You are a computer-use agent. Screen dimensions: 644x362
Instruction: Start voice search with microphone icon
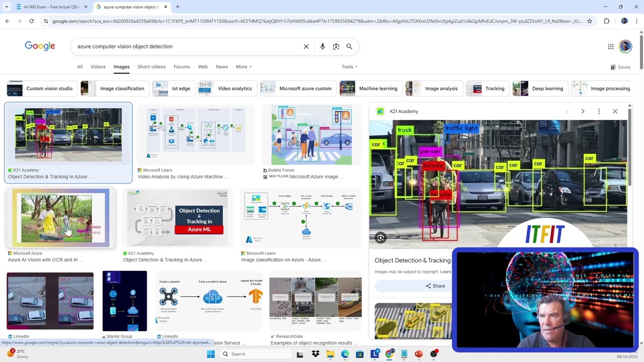323,46
